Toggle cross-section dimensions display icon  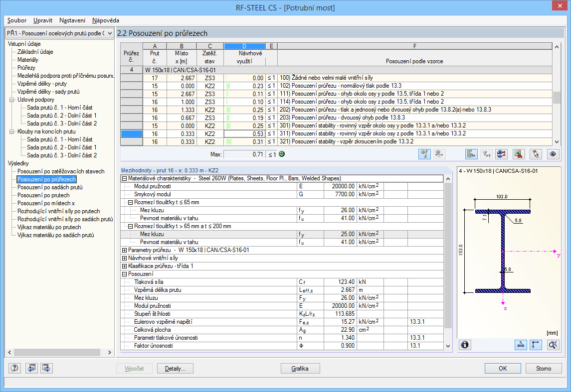521,345
